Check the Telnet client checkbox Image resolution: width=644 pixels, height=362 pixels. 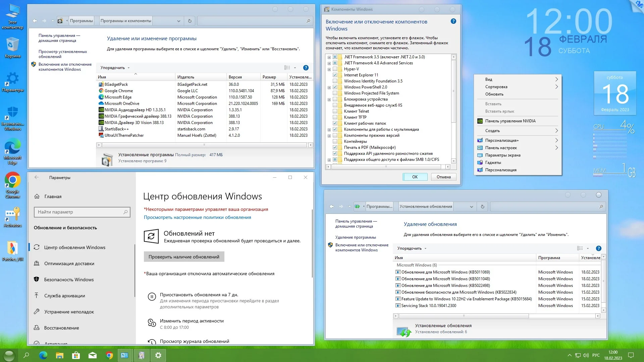(335, 111)
